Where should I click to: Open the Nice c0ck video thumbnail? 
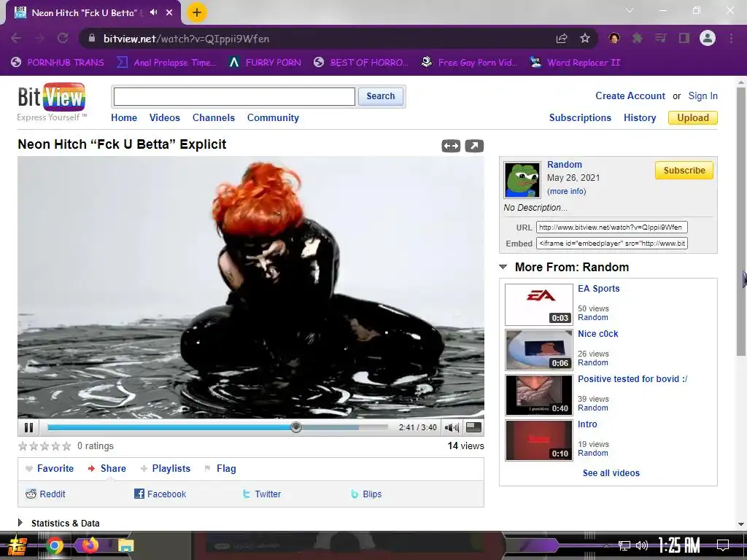[x=539, y=349]
